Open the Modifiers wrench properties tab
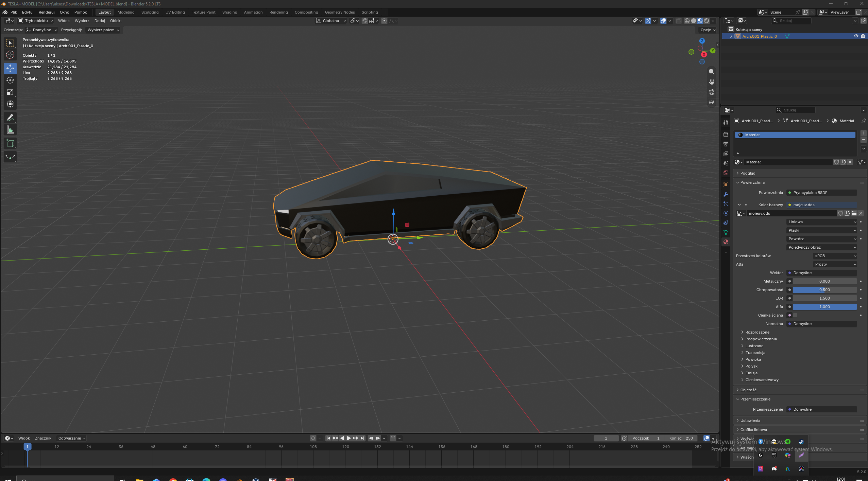Viewport: 868px width, 481px height. 726,194
